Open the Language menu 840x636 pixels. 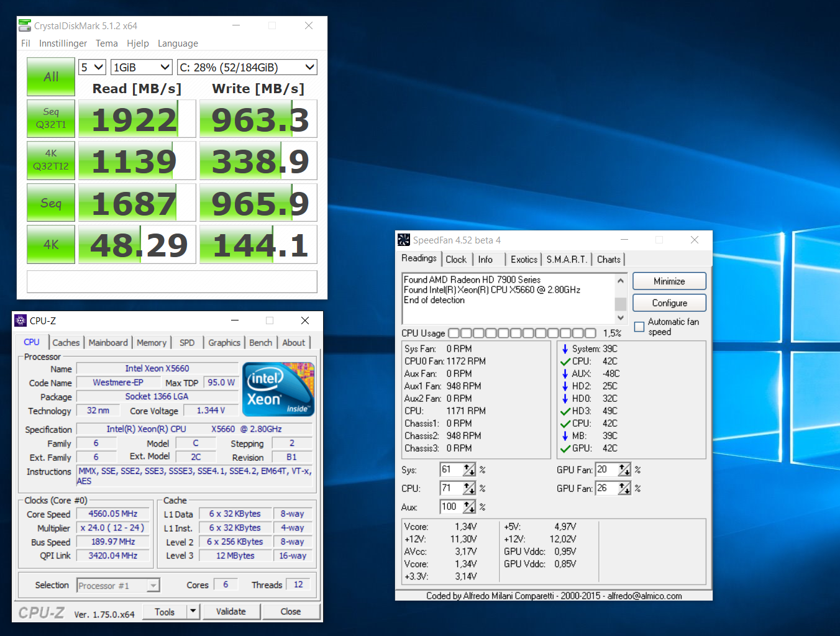[178, 43]
